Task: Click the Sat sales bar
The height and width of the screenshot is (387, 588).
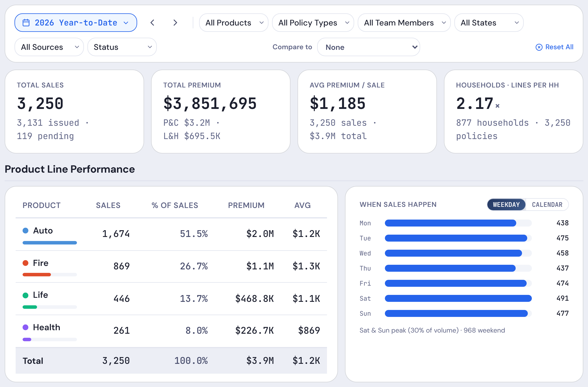Action: (x=458, y=299)
